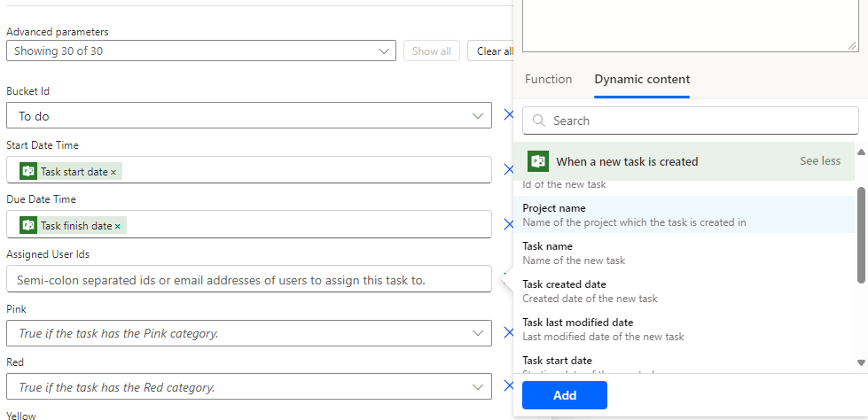Viewport: 868px width, 420px height.
Task: Collapse list with See less
Action: (x=820, y=161)
